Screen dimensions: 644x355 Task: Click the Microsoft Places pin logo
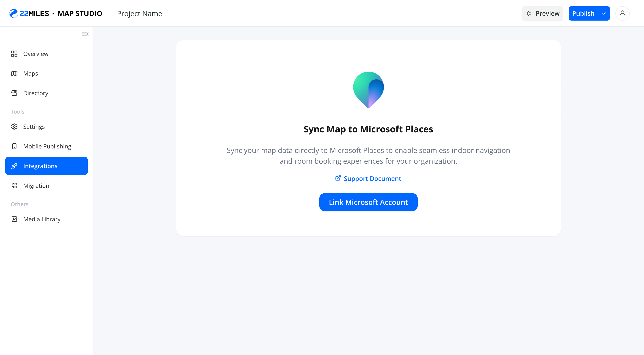click(368, 90)
